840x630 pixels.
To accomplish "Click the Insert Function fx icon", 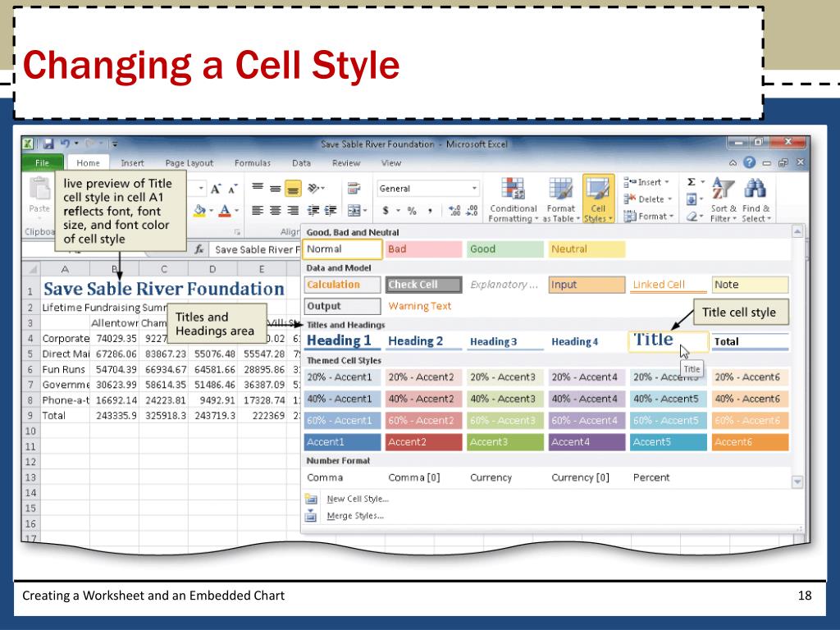I will click(199, 249).
